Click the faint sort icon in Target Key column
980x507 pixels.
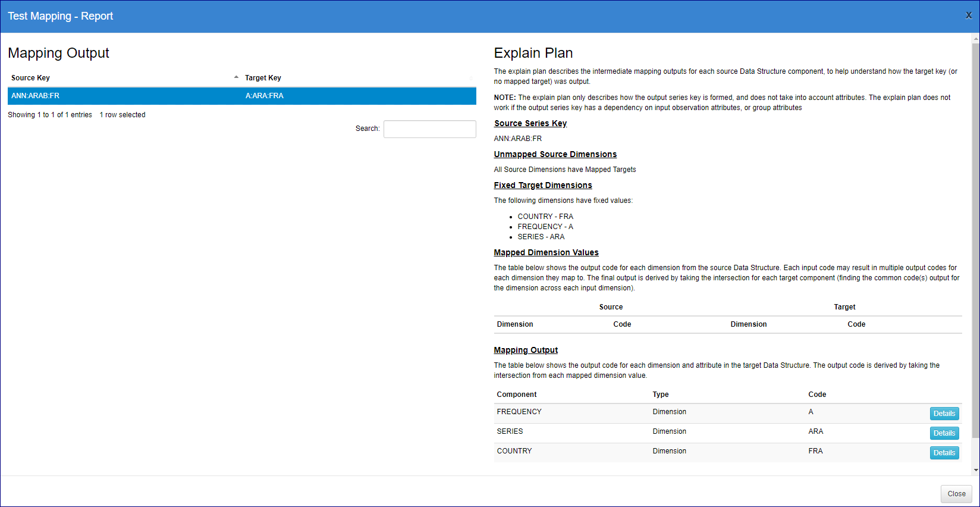pos(471,78)
